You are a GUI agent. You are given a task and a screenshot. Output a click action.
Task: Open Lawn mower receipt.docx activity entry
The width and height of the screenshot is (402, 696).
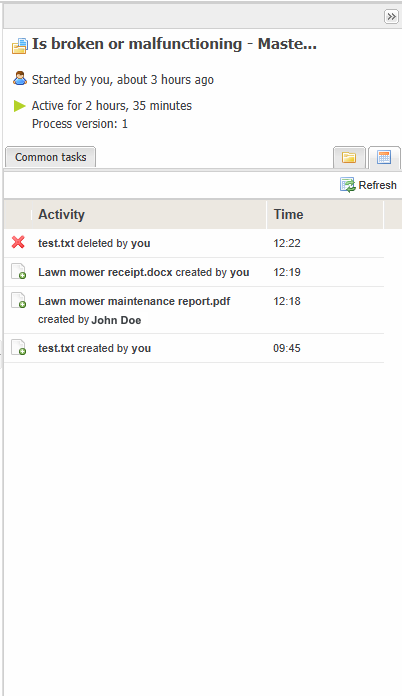click(x=144, y=272)
